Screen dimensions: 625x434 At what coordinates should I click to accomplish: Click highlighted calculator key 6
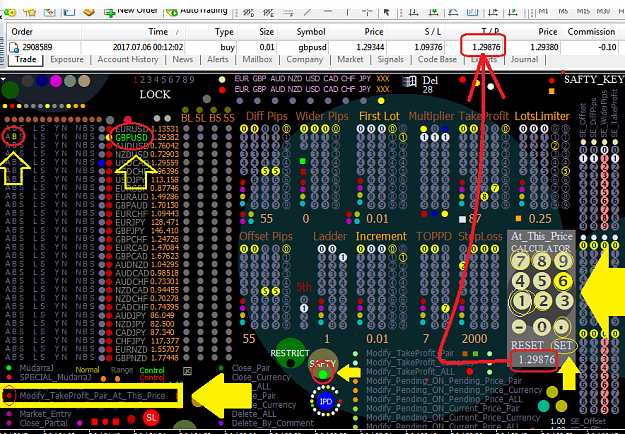coord(563,281)
